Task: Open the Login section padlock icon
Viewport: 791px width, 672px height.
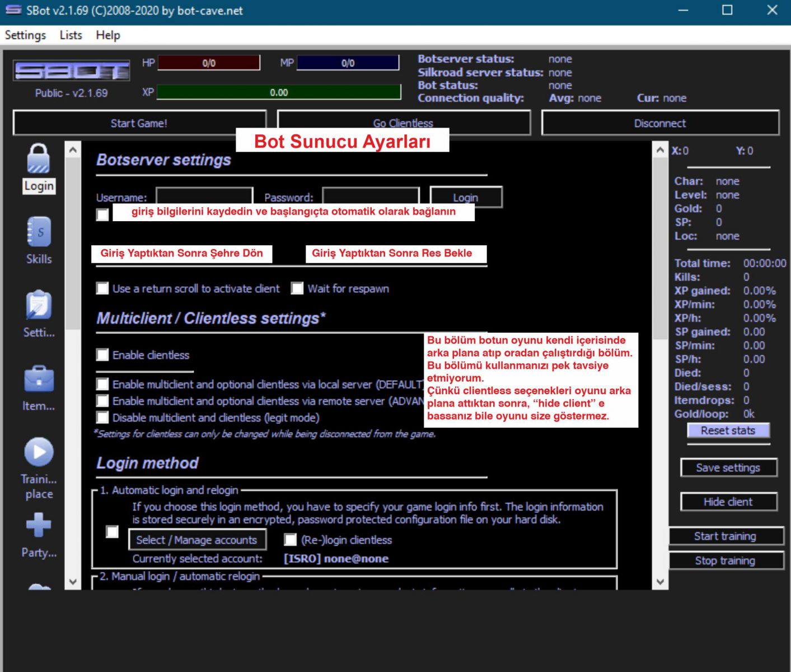Action: click(x=39, y=159)
